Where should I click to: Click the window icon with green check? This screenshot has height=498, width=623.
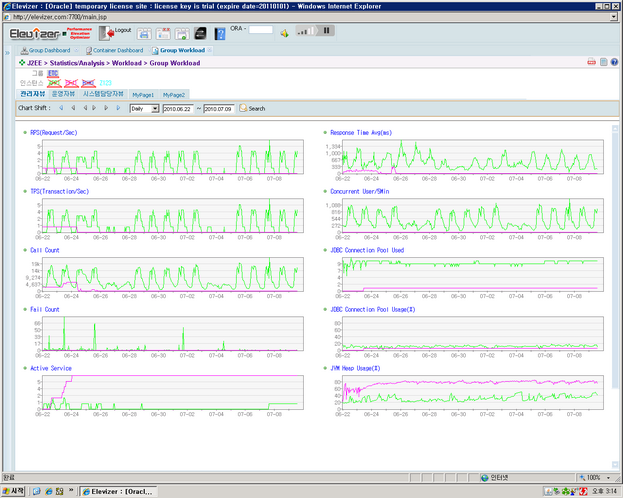pos(182,34)
